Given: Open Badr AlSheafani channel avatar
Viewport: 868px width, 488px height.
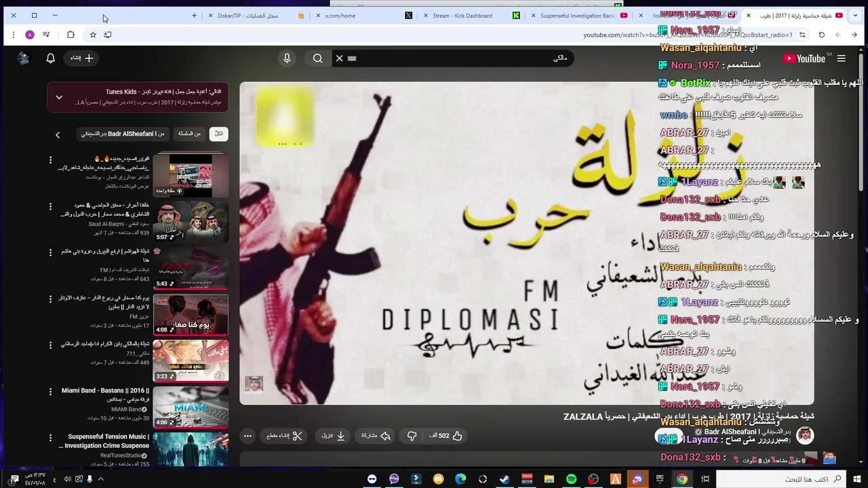Looking at the screenshot, I should coord(805,434).
